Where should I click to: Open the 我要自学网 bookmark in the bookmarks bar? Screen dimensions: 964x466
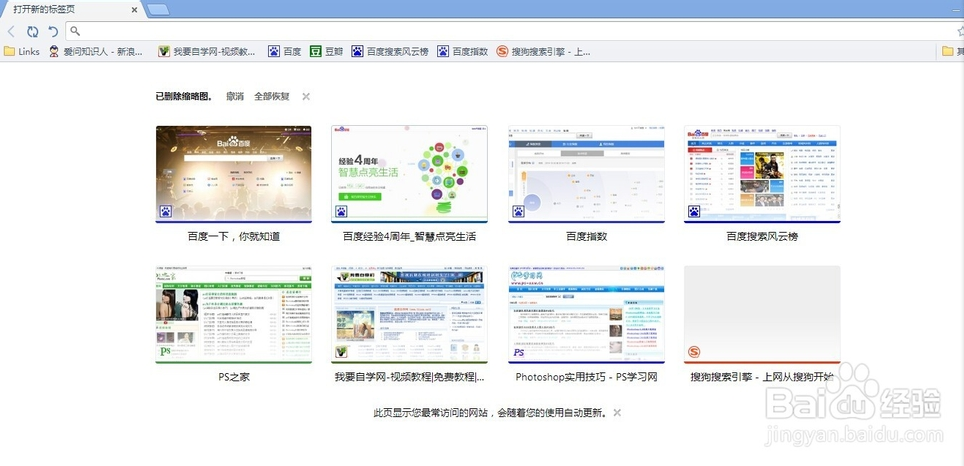click(x=207, y=52)
